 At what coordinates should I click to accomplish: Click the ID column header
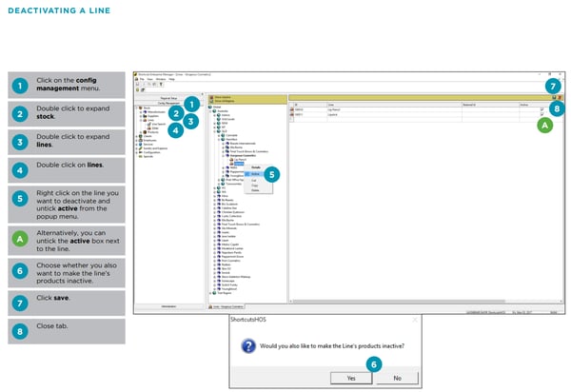point(310,105)
